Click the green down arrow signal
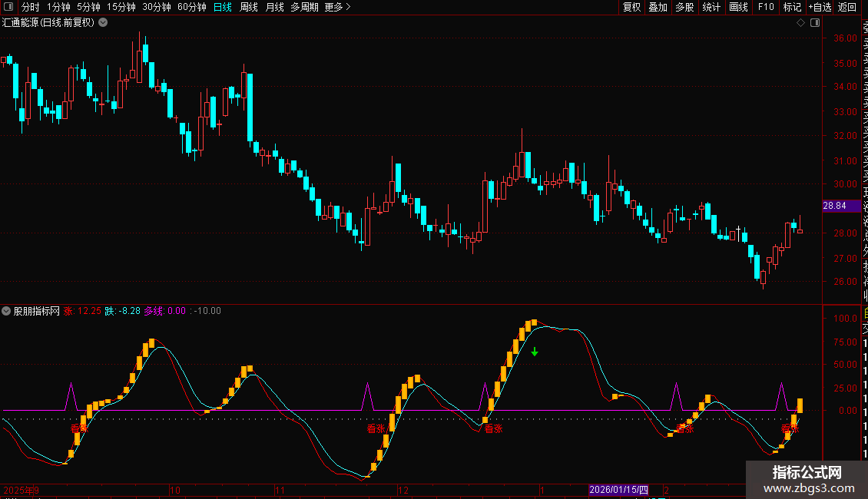Screen dimensions: 868x499 click(534, 352)
